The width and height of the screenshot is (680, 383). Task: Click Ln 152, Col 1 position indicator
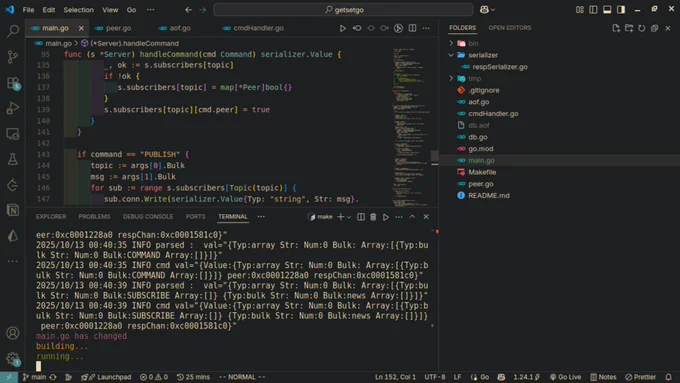click(x=395, y=377)
